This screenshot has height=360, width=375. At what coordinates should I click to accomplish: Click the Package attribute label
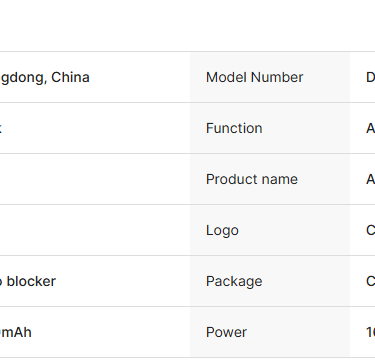(x=234, y=282)
